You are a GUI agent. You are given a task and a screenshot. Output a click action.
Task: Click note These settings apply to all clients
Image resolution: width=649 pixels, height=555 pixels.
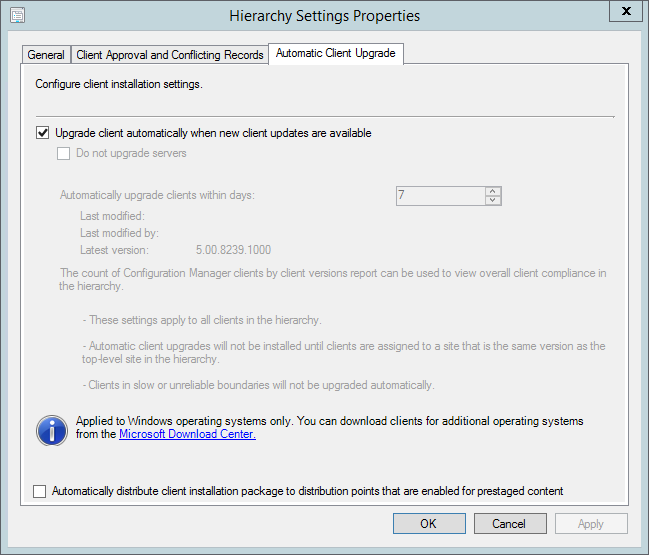click(202, 320)
